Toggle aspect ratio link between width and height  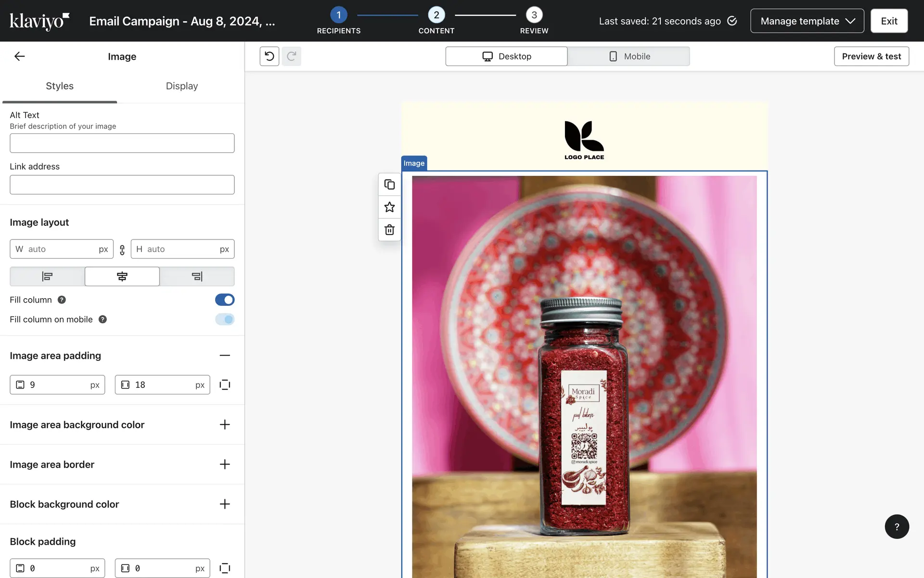click(x=122, y=250)
